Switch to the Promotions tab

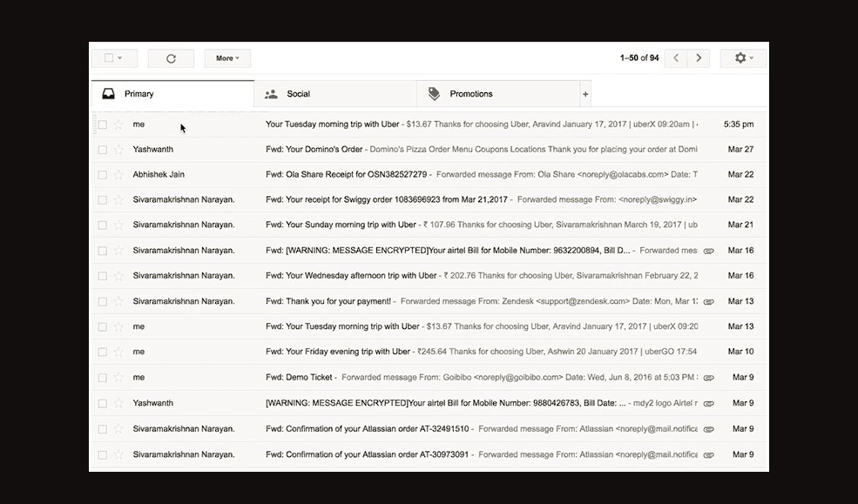(470, 94)
